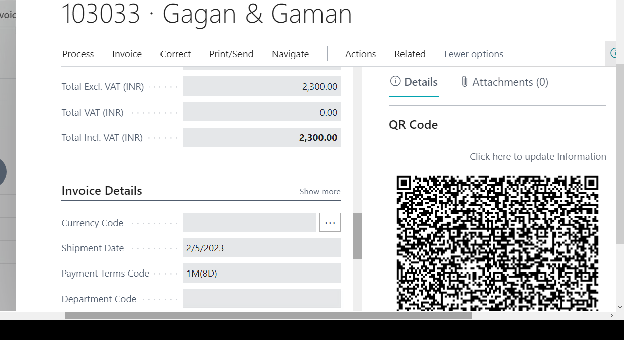Click the invoice form vertical scrollbar thumb
This screenshot has width=644, height=362.
357,236
